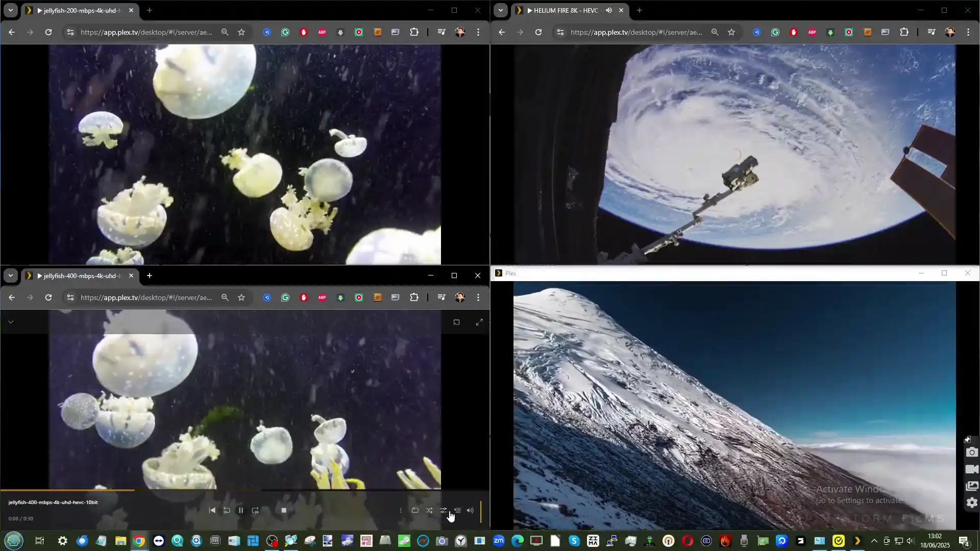Open Task View on taskbar
Image resolution: width=980 pixels, height=551 pixels.
point(39,541)
